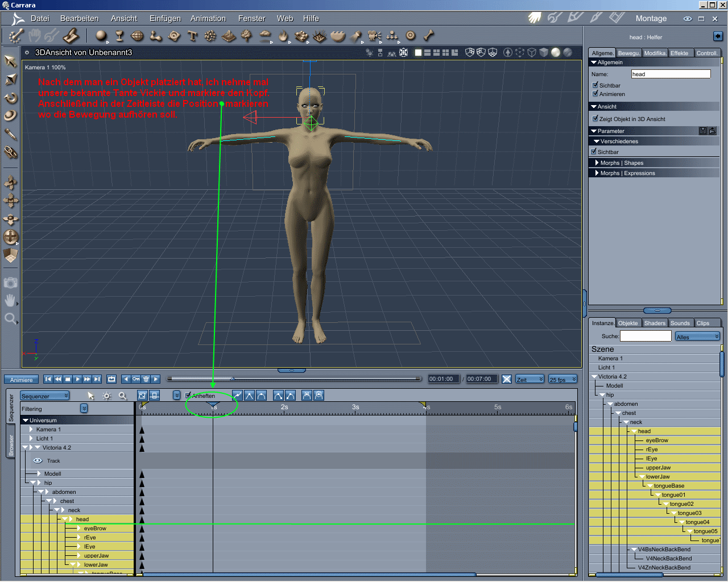Viewport: 728px width, 582px height.
Task: Toggle Zeigt Objekt in 3D Ansicht checkbox
Action: [x=595, y=119]
